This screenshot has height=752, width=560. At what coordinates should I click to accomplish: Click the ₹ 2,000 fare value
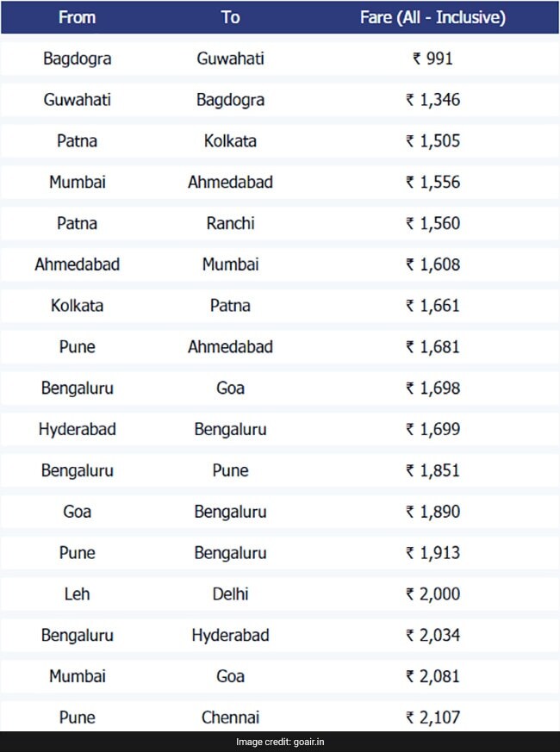(432, 594)
